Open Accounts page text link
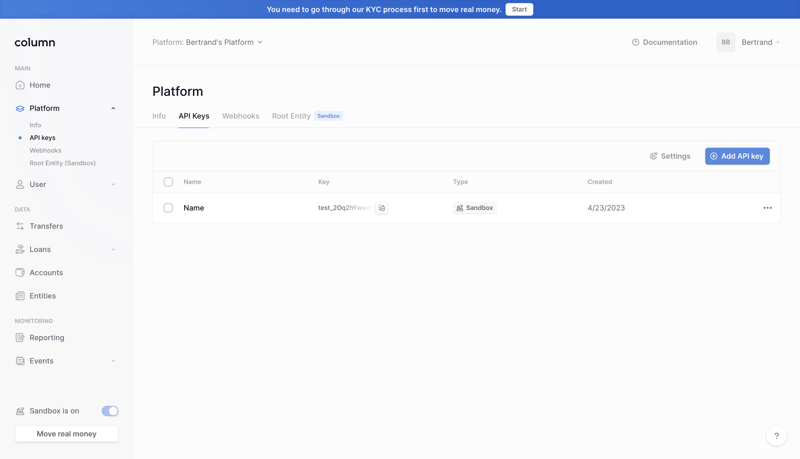Image resolution: width=800 pixels, height=459 pixels. pyautogui.click(x=46, y=272)
